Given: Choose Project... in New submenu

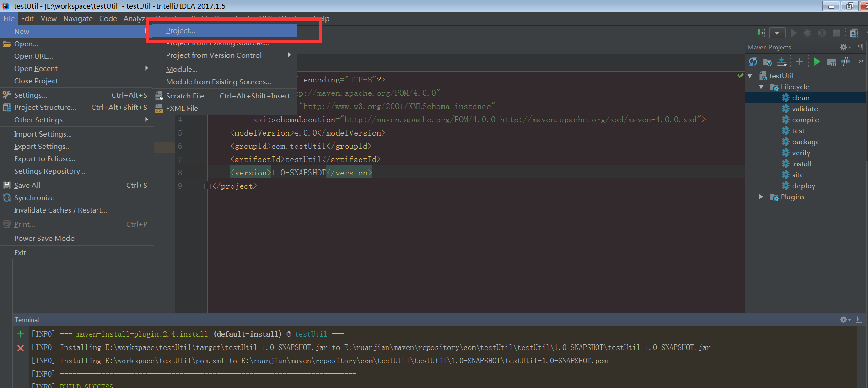Looking at the screenshot, I should 224,31.
